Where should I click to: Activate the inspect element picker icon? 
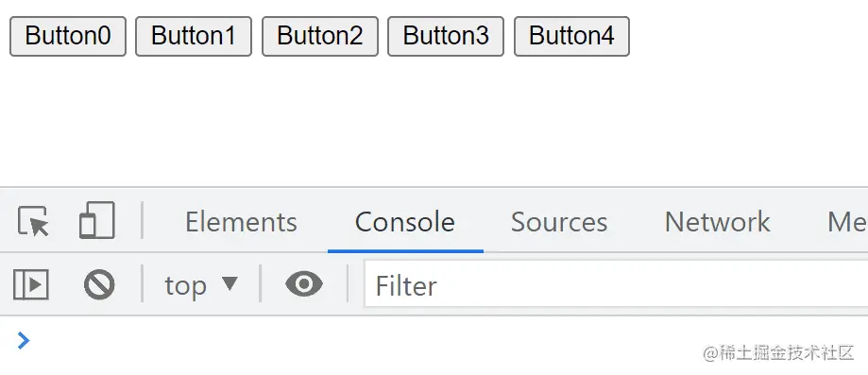click(x=33, y=221)
